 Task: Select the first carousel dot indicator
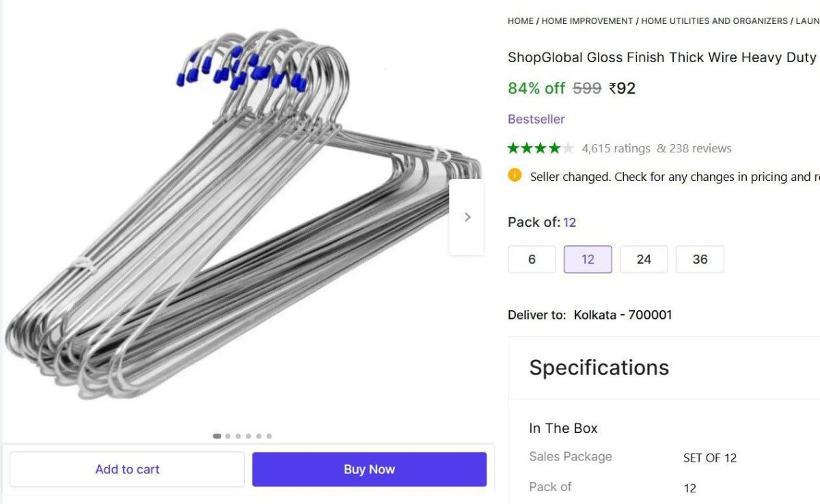point(217,436)
